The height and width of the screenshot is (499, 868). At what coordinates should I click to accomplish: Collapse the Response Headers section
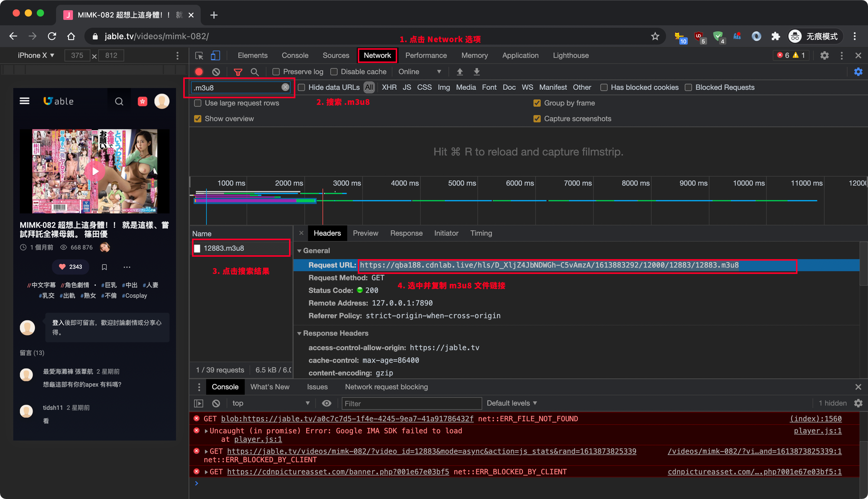[299, 334]
